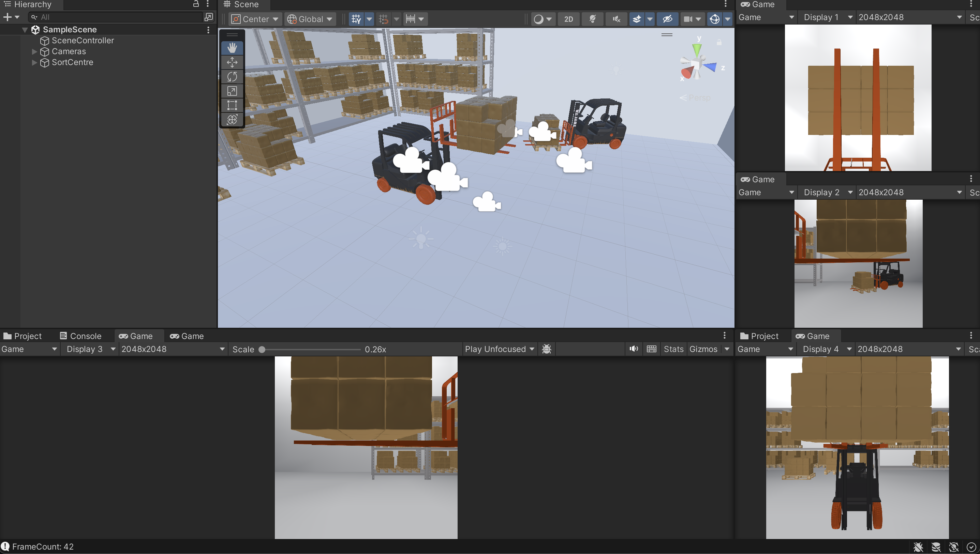Screen dimensions: 980x554
Task: Open the Center pivot mode dropdown
Action: 255,19
